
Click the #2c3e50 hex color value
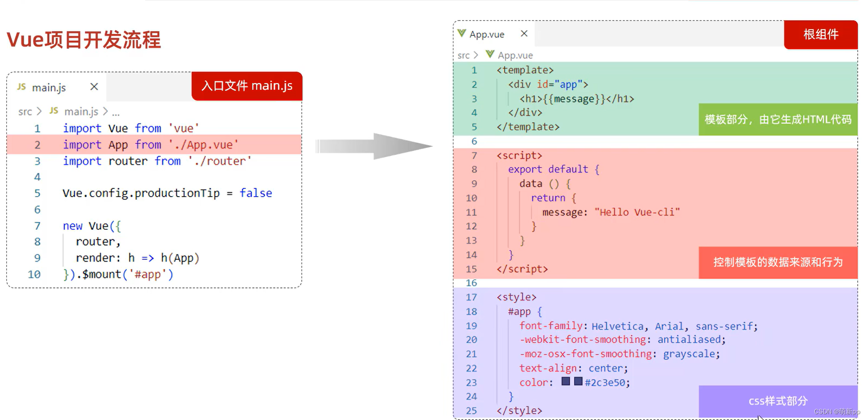(605, 383)
